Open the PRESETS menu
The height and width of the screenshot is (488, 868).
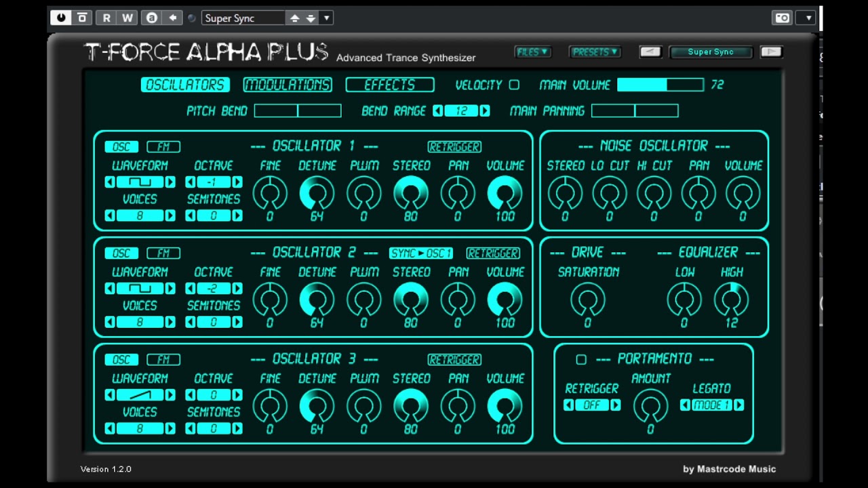tap(595, 52)
